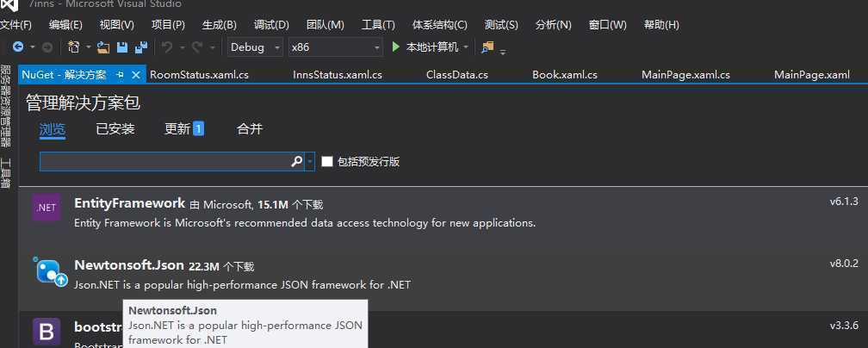
Task: Click the Navigate Backward arrow icon
Action: click(18, 47)
